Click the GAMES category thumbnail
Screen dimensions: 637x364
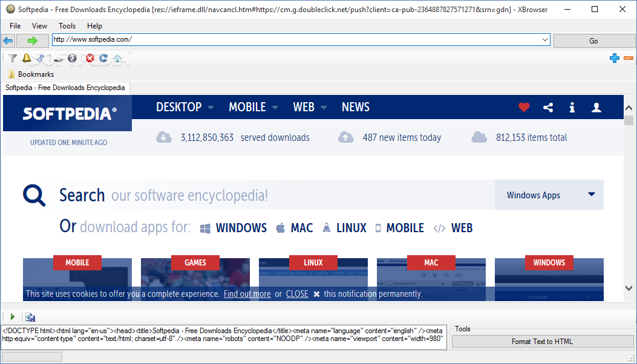(x=195, y=278)
